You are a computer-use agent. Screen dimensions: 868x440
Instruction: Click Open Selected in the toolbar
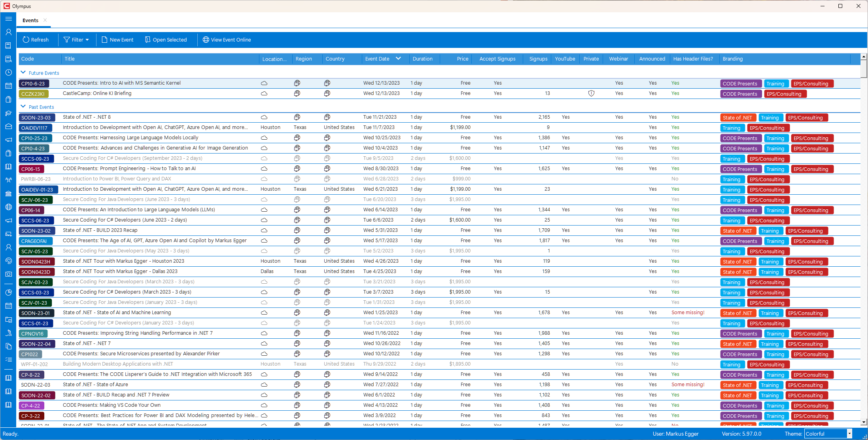(166, 40)
